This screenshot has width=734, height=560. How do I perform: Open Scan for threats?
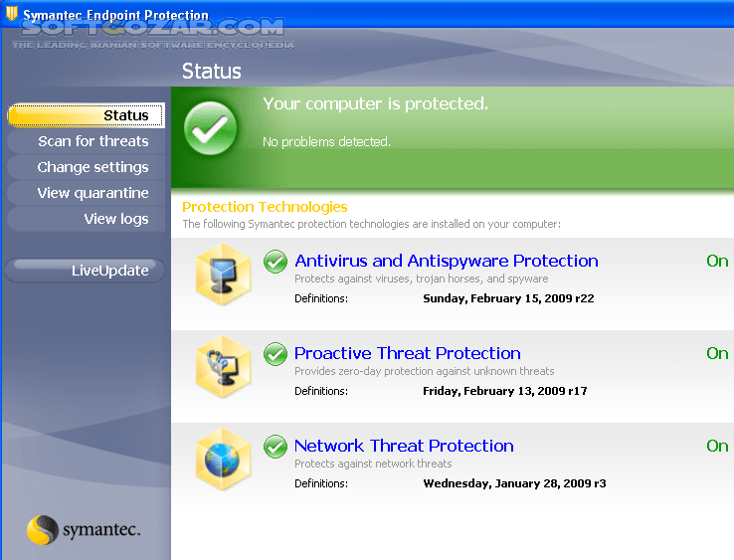click(87, 141)
